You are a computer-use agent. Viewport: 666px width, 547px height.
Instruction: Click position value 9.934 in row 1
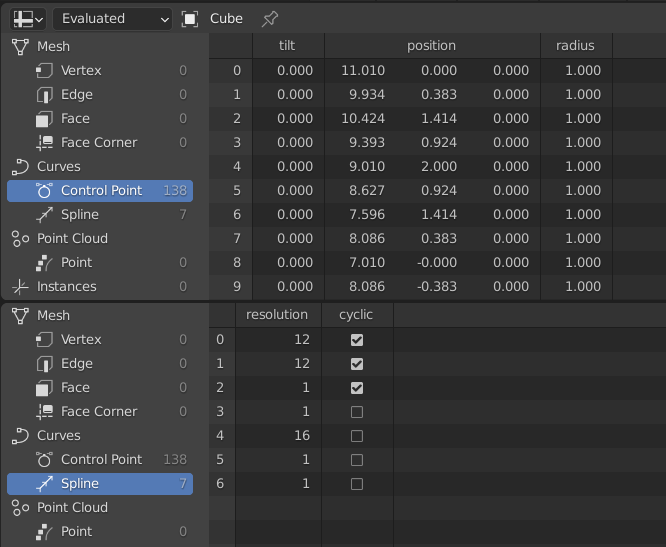[367, 94]
